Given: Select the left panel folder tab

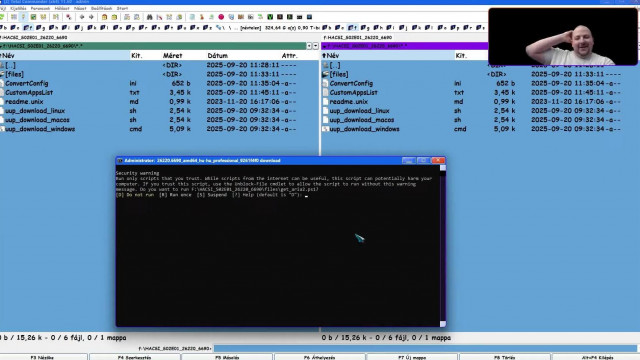Looking at the screenshot, I should [x=35, y=37].
